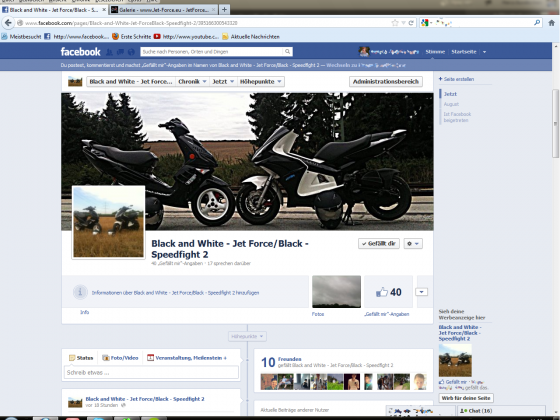Image resolution: width=560 pixels, height=420 pixels.
Task: Open the URL history dropdown arrow
Action: click(404, 23)
